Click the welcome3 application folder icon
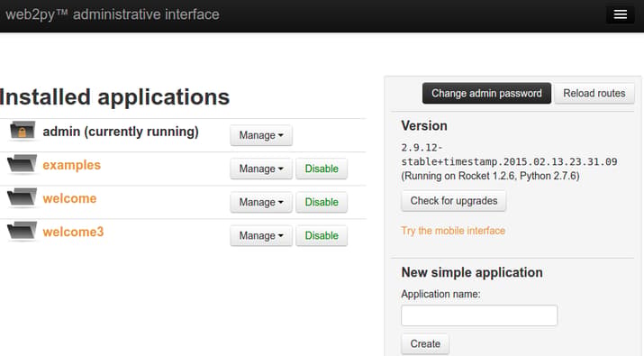 point(23,231)
